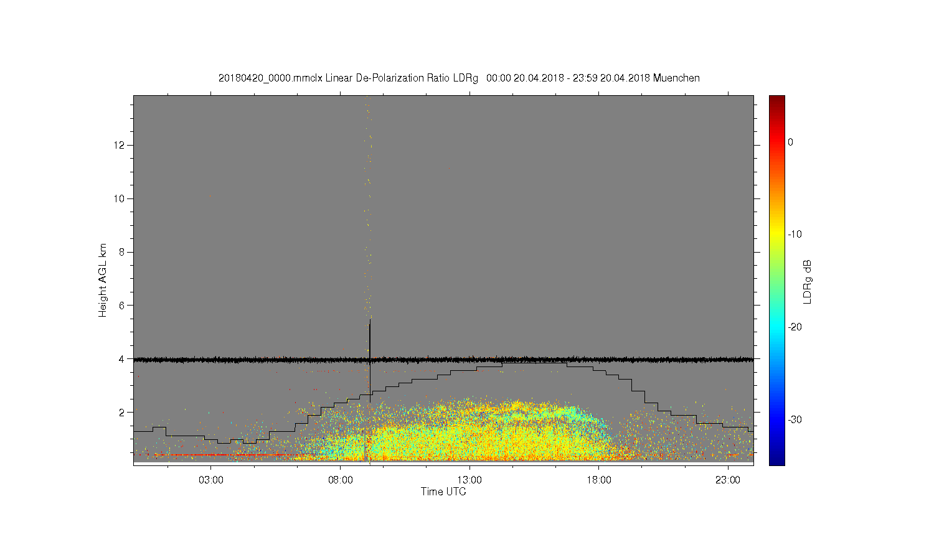
Task: Click the colorbar value '0'
Action: (x=790, y=142)
